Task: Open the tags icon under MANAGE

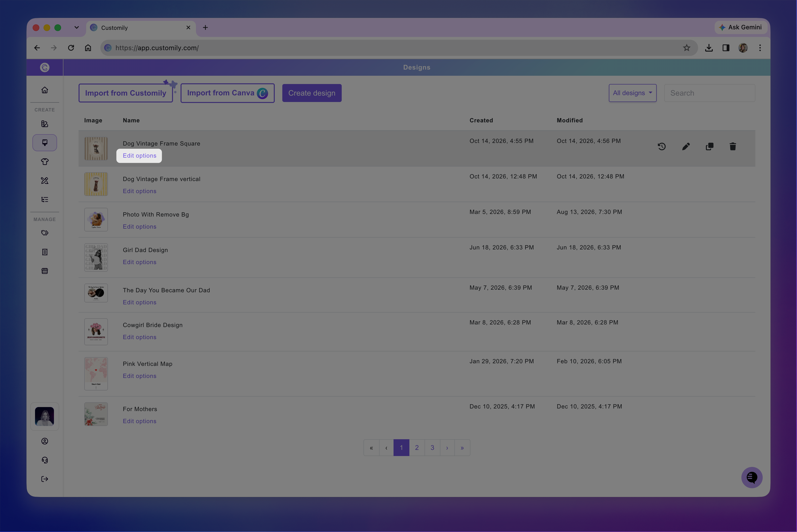Action: [45, 233]
